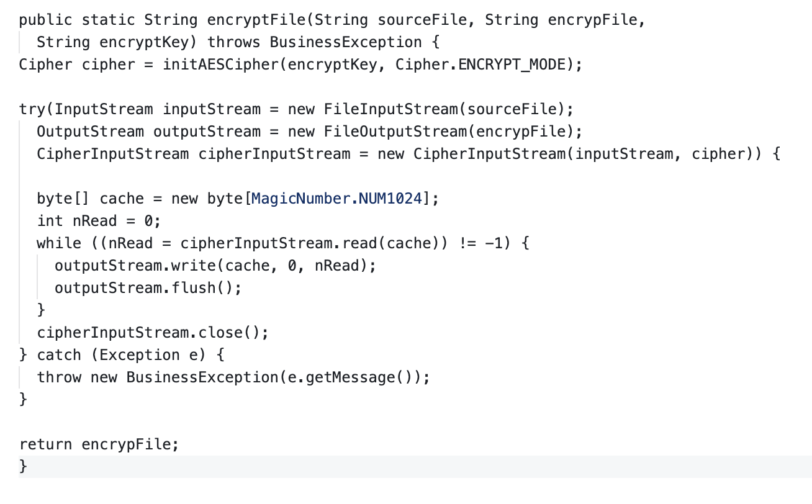This screenshot has width=812, height=504.
Task: Click the return encrypFile statement
Action: (99, 444)
